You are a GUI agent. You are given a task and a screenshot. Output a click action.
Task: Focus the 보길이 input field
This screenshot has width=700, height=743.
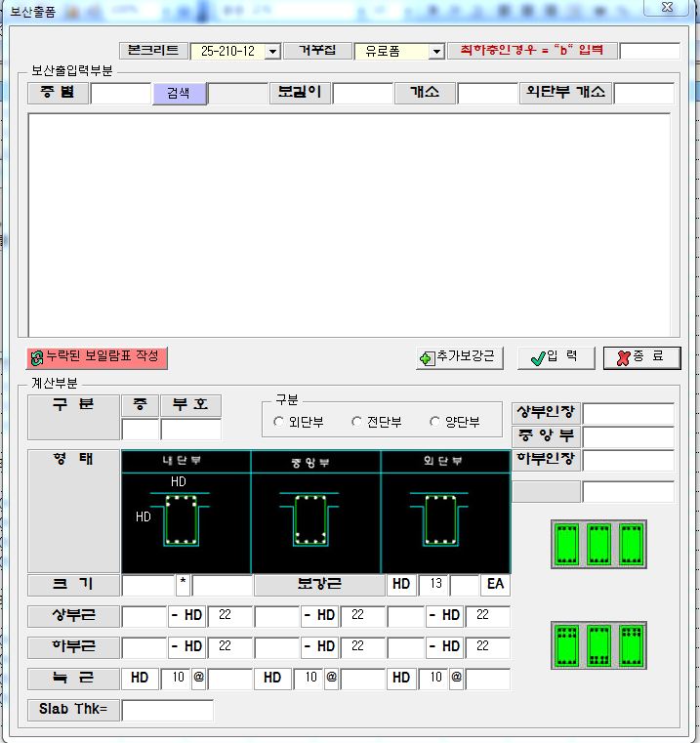(x=362, y=94)
